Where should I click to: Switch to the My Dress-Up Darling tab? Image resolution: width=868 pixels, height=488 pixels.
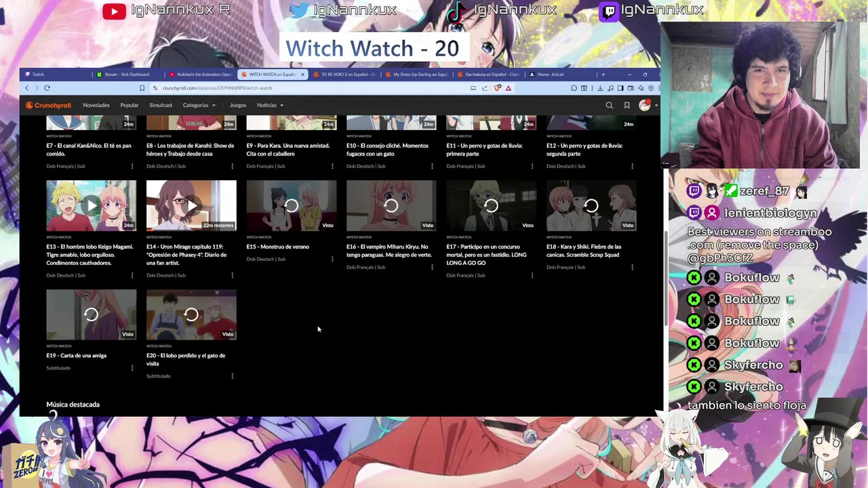[x=416, y=75]
